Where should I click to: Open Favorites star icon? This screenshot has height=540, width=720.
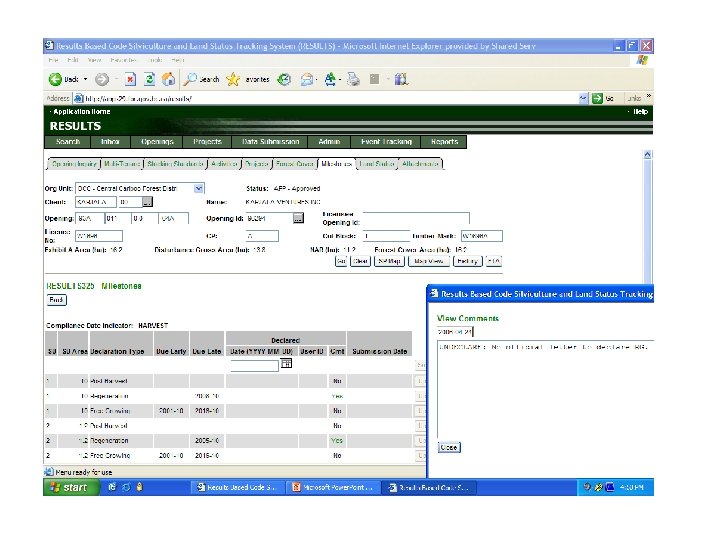[x=233, y=79]
